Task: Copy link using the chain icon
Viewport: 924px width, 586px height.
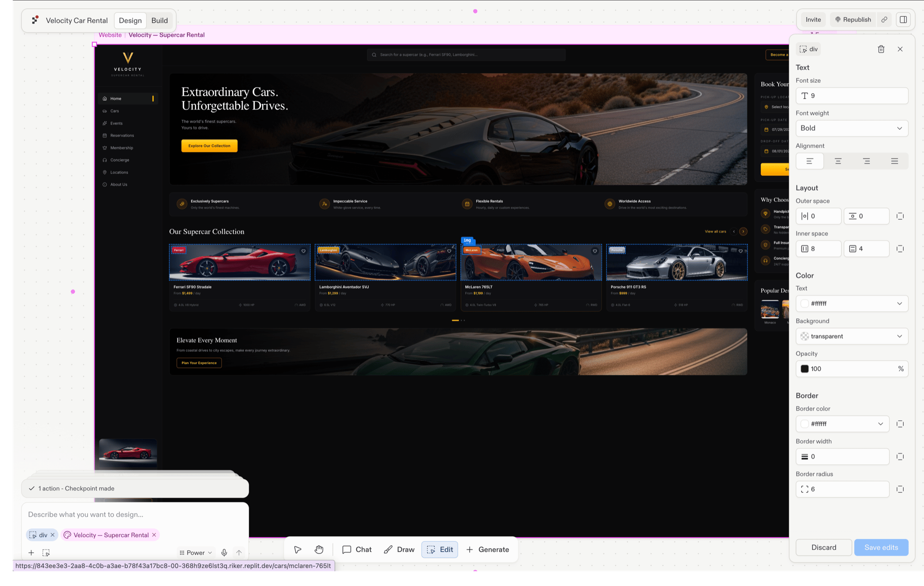Action: [x=884, y=19]
